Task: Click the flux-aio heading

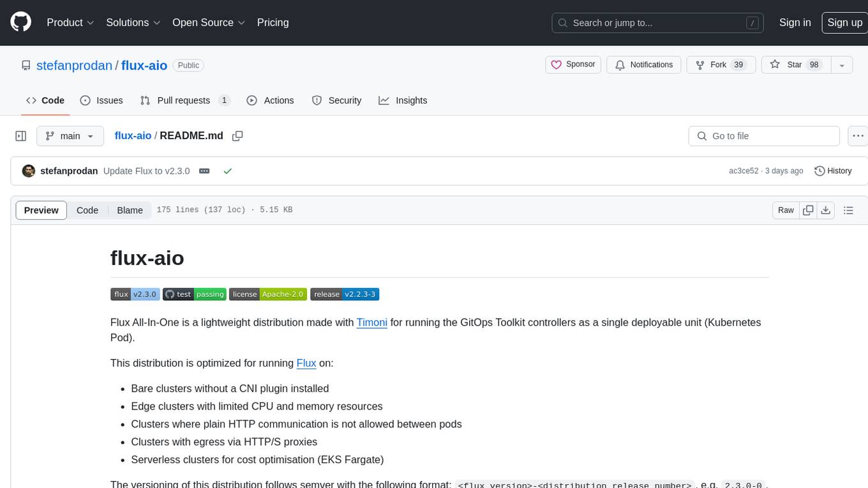Action: [x=147, y=258]
